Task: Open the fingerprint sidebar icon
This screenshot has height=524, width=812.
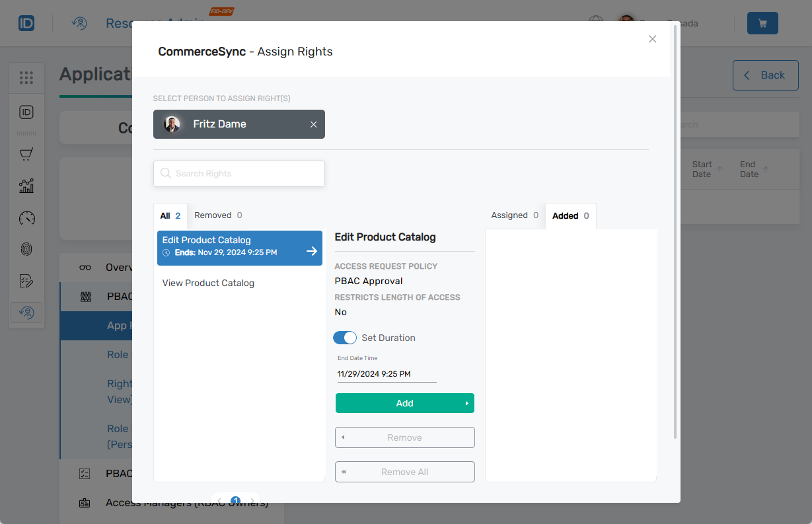Action: coord(26,249)
